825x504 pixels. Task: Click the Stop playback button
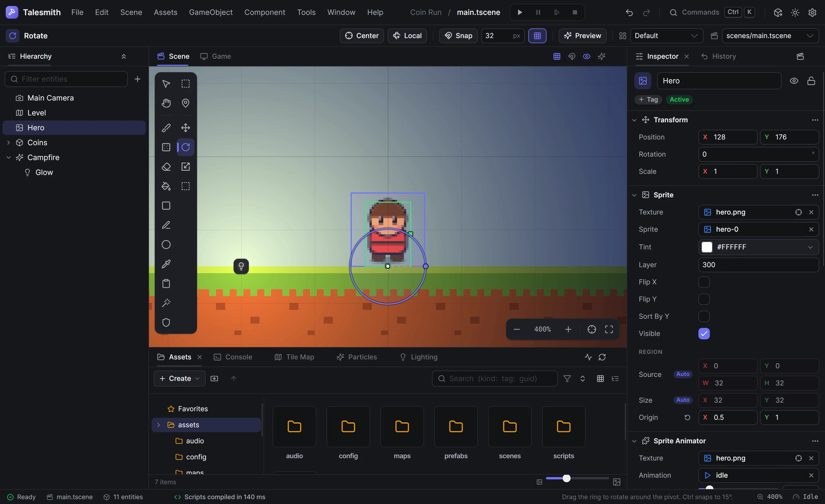(575, 12)
